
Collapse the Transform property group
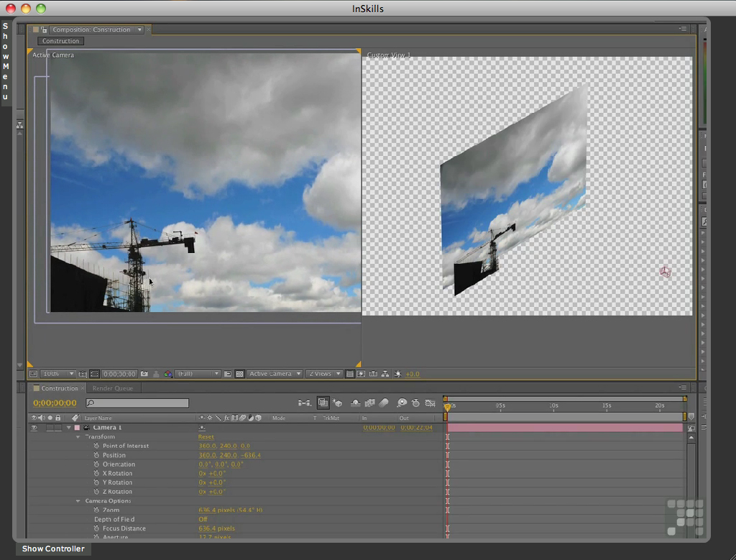pyautogui.click(x=78, y=436)
